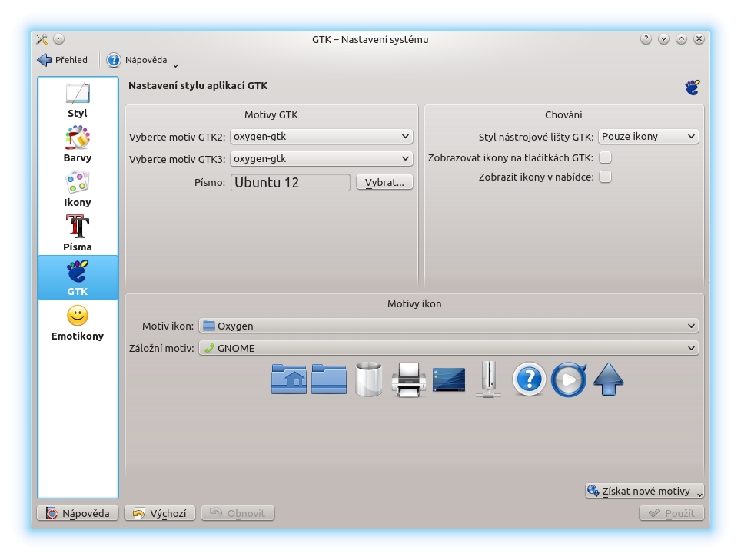Click the home folder preview icon

click(289, 379)
